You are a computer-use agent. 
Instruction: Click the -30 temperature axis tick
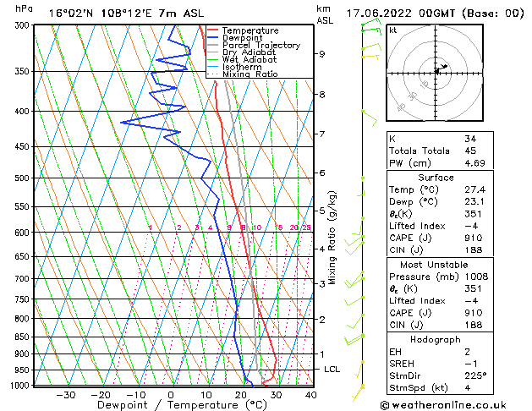point(65,395)
